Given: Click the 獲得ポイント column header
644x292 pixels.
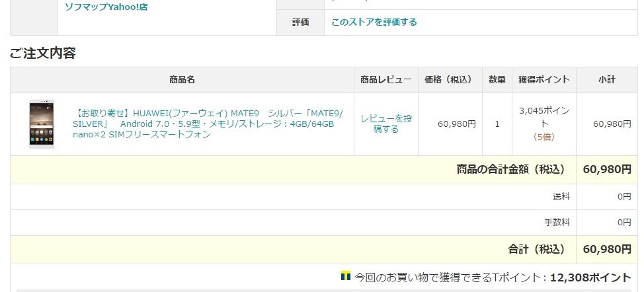Looking at the screenshot, I should point(544,79).
